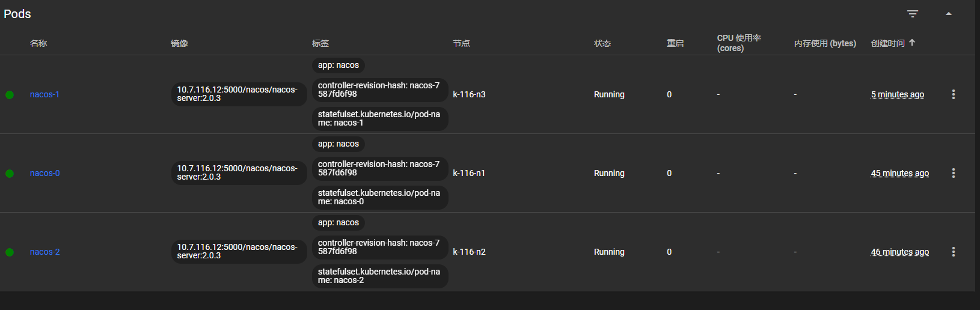Click green status icon of nacos-0

pos(10,174)
